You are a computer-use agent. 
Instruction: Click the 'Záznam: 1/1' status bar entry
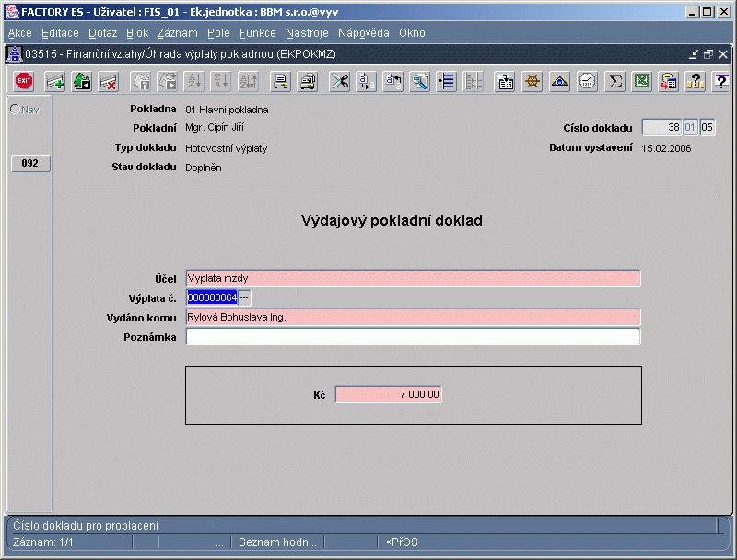pyautogui.click(x=42, y=542)
